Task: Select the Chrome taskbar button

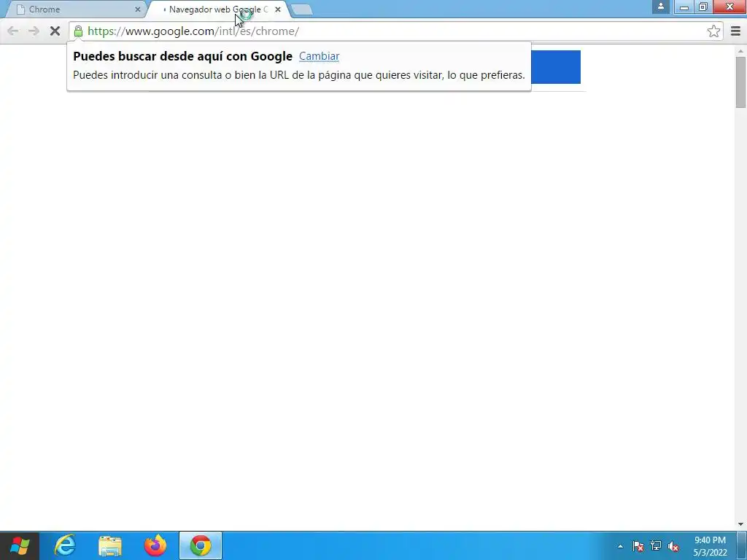Action: (x=201, y=545)
